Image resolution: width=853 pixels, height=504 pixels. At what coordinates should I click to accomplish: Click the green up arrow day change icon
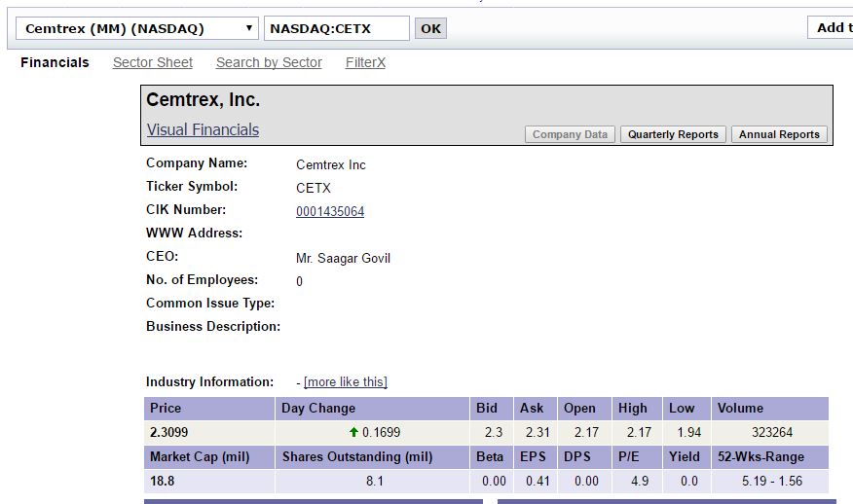(353, 432)
